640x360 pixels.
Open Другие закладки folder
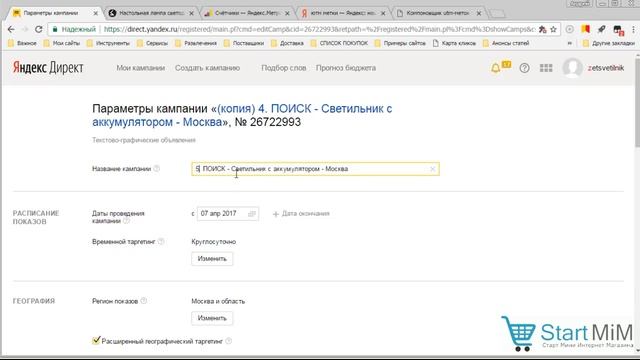(610, 43)
